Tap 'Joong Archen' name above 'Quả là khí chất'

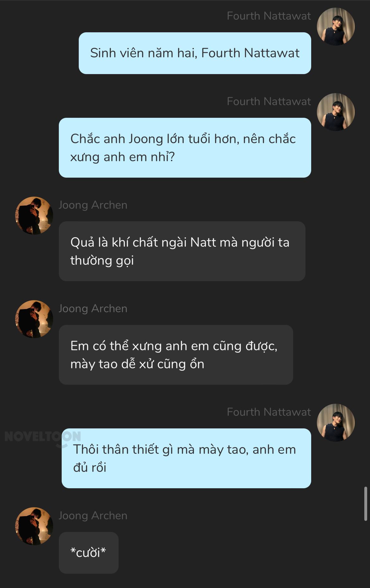[93, 205]
